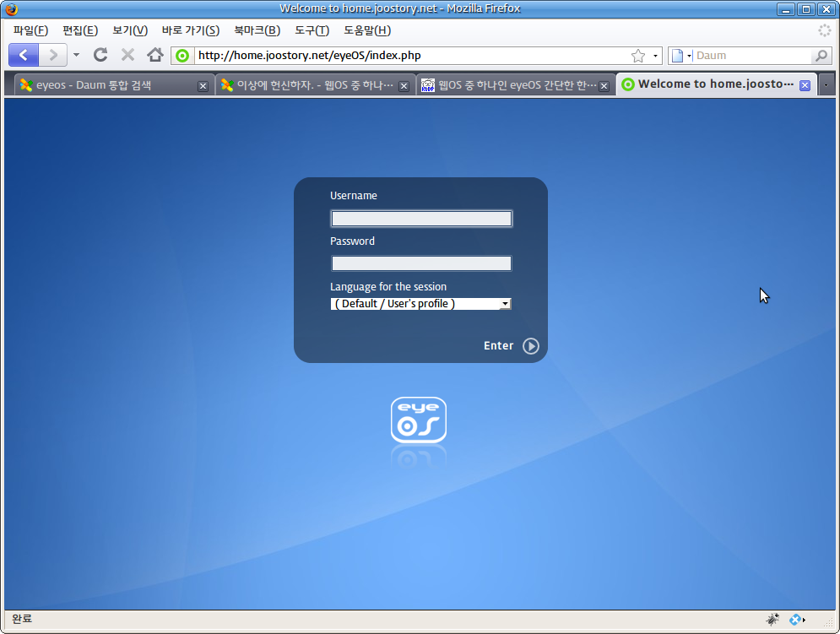Screen dimensions: 840x634
Task: Open the address bar history dropdown
Action: 655,55
